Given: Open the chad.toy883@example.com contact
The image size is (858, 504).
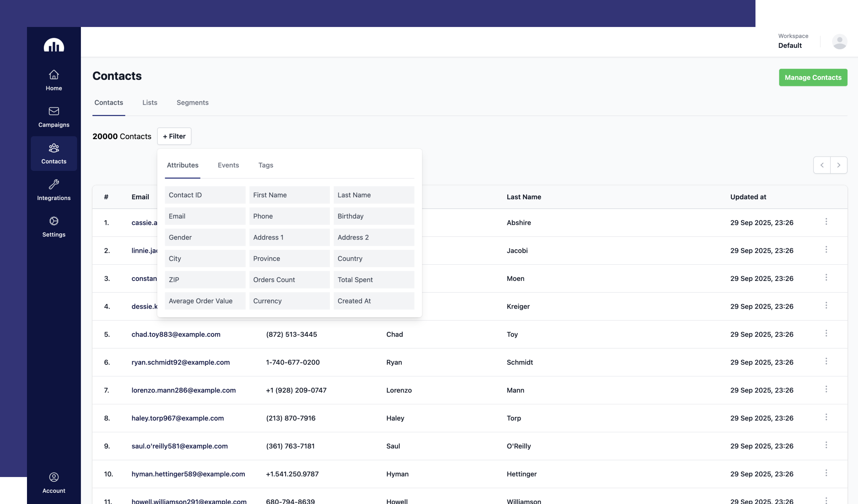Looking at the screenshot, I should point(176,334).
